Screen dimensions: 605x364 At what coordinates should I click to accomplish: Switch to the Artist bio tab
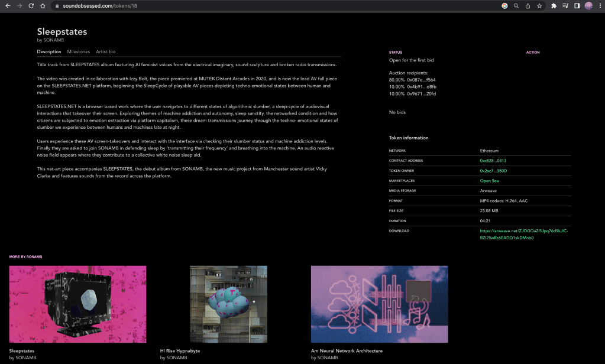[x=106, y=52]
